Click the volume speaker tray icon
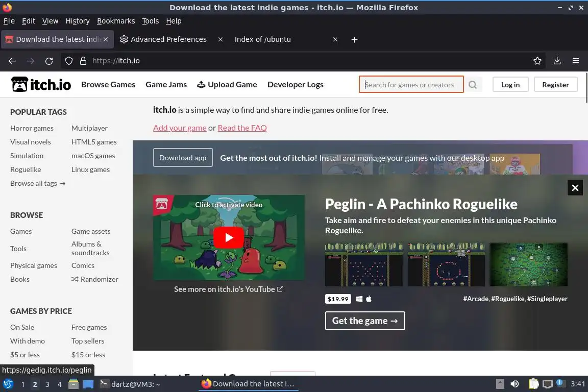Viewport: 588px width, 392px height. tap(515, 384)
